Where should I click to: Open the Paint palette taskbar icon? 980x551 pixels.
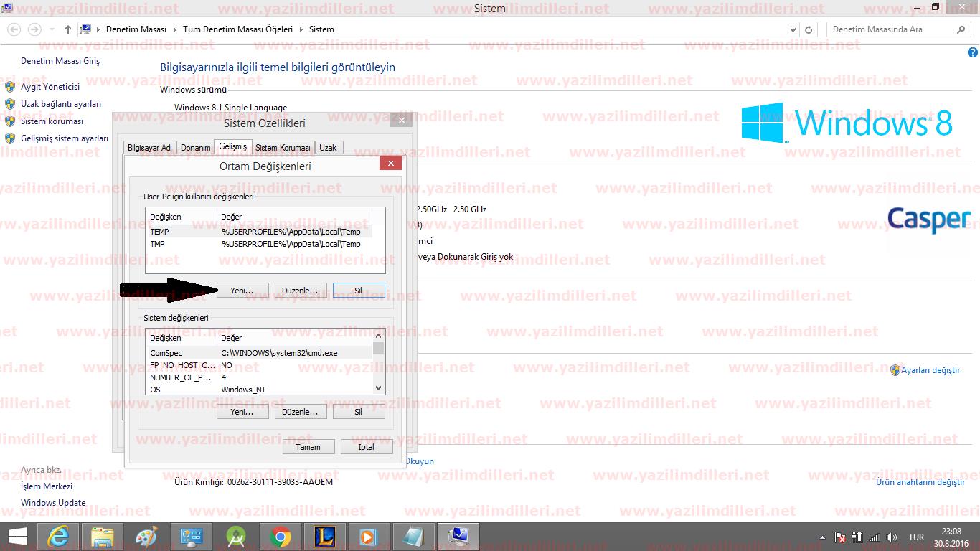[x=146, y=537]
